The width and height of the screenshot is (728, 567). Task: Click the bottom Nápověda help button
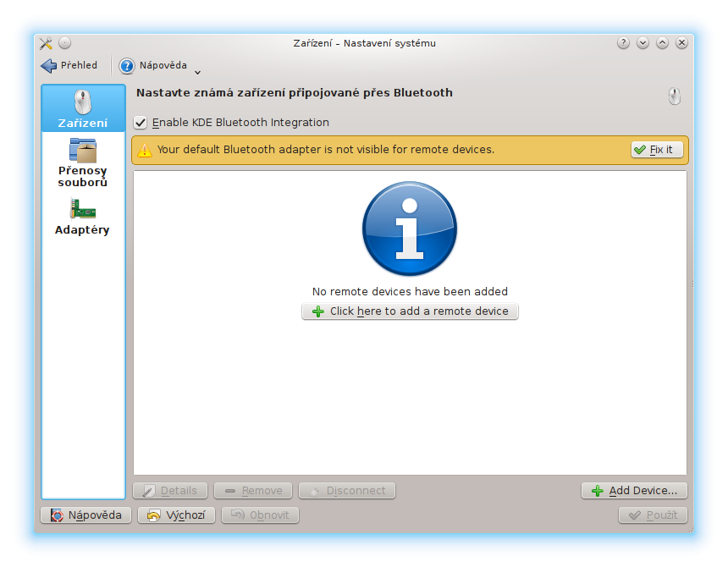coord(85,515)
